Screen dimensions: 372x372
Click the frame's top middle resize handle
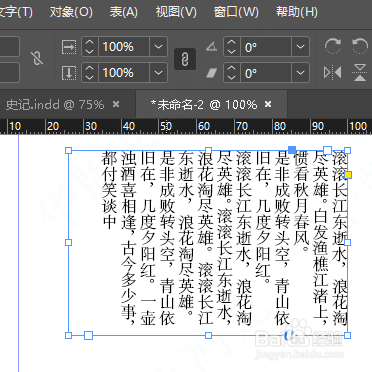[x=208, y=150]
